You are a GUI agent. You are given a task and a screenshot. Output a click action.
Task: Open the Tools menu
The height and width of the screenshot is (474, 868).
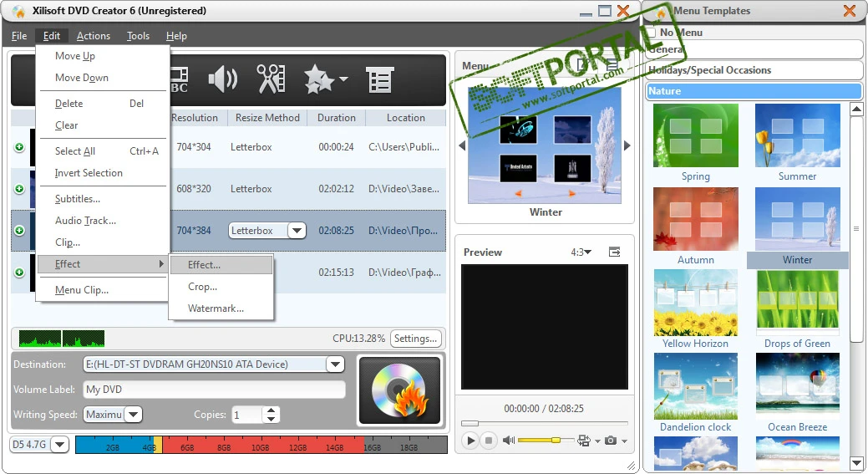(x=138, y=36)
